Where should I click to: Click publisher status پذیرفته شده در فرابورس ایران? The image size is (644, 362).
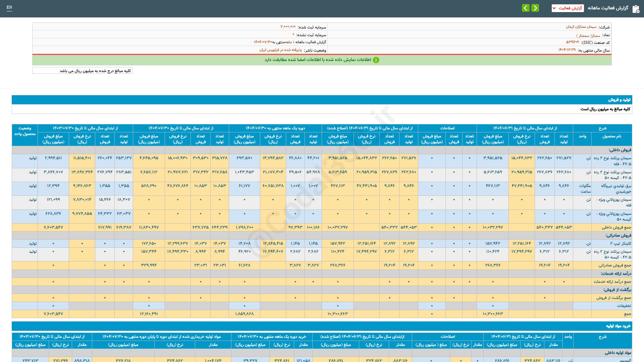click(x=280, y=50)
